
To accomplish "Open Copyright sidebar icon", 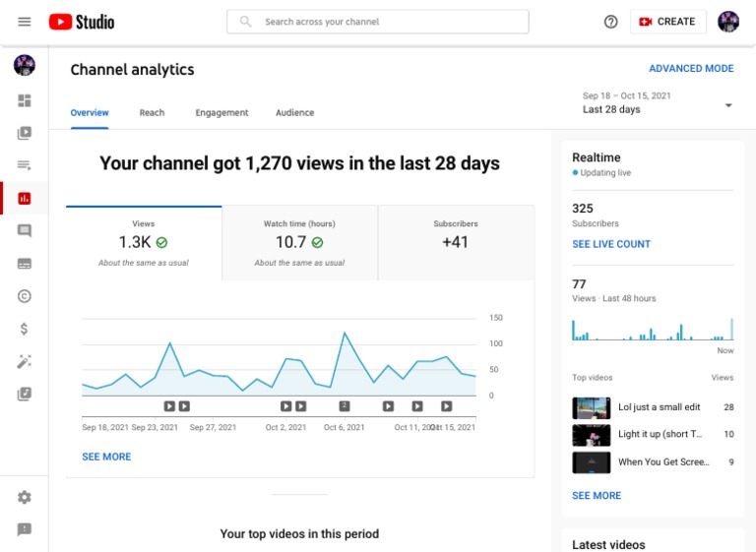I will click(24, 296).
